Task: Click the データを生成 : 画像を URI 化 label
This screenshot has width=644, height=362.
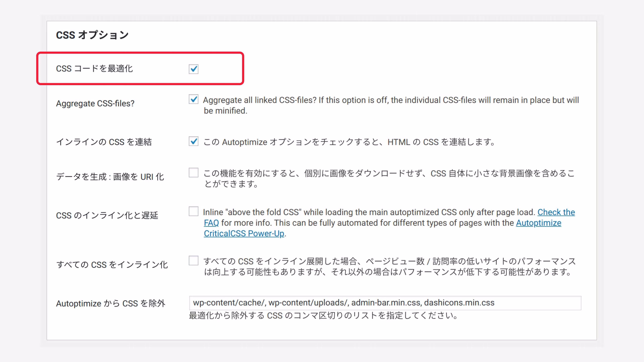Action: (x=110, y=177)
